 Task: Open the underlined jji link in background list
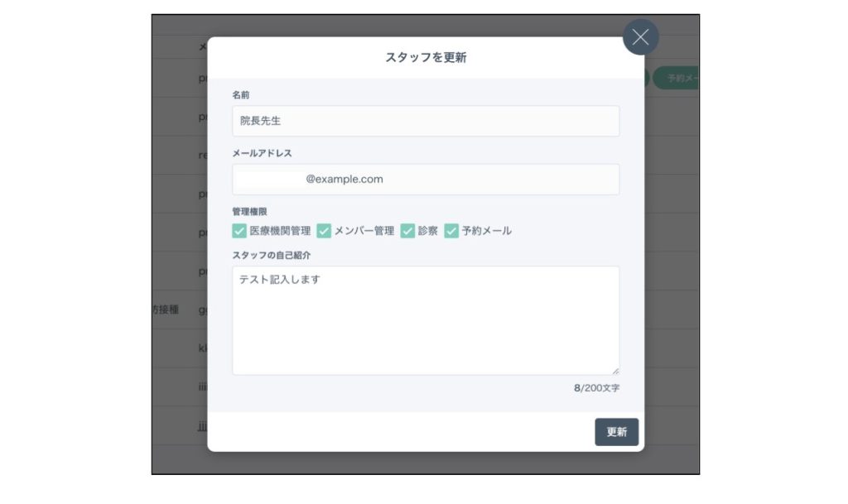tap(202, 426)
